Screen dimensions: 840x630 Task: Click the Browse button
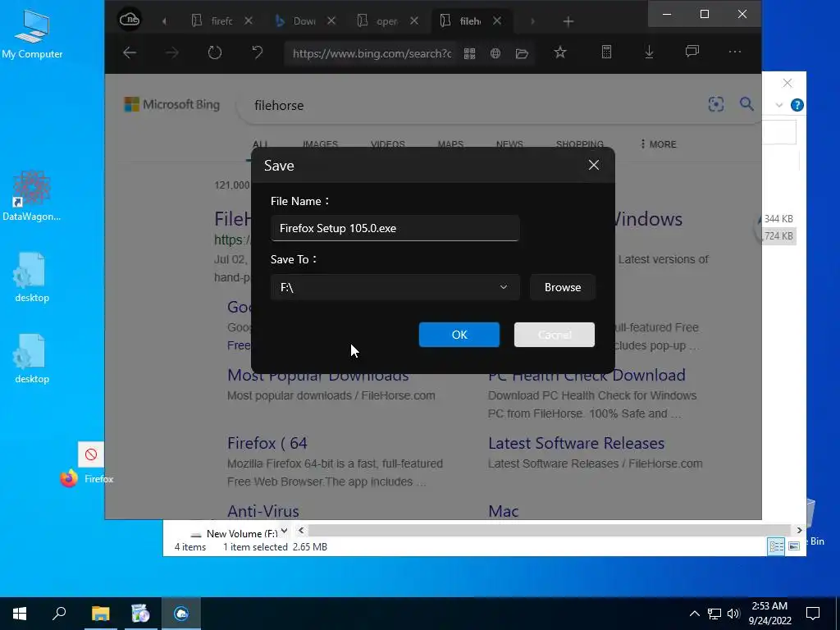coord(563,287)
